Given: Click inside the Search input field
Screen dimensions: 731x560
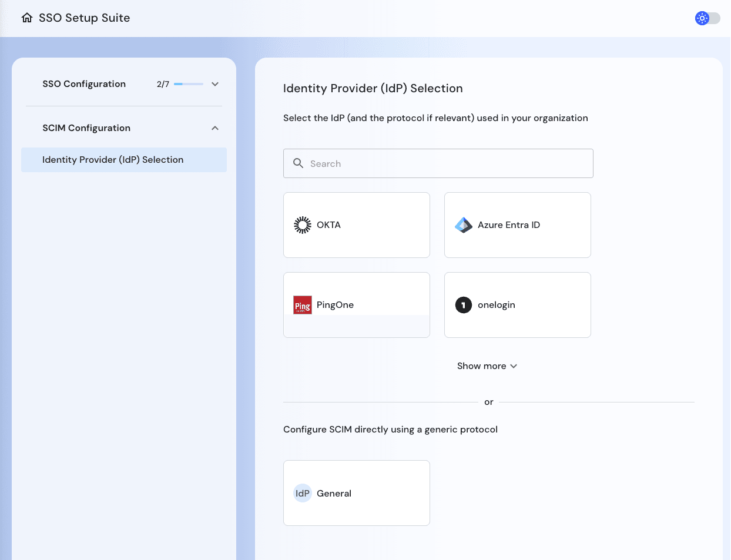Looking at the screenshot, I should click(x=438, y=163).
